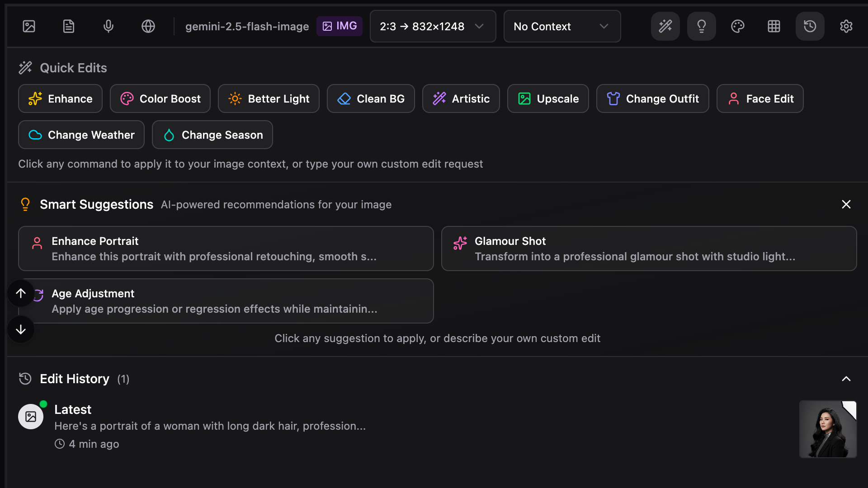
Task: Open the No Context dropdown
Action: pos(562,26)
